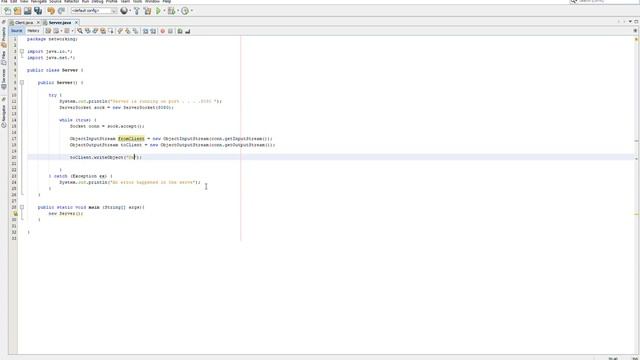Close the Client.java tab
This screenshot has height=360, width=640.
click(x=38, y=22)
